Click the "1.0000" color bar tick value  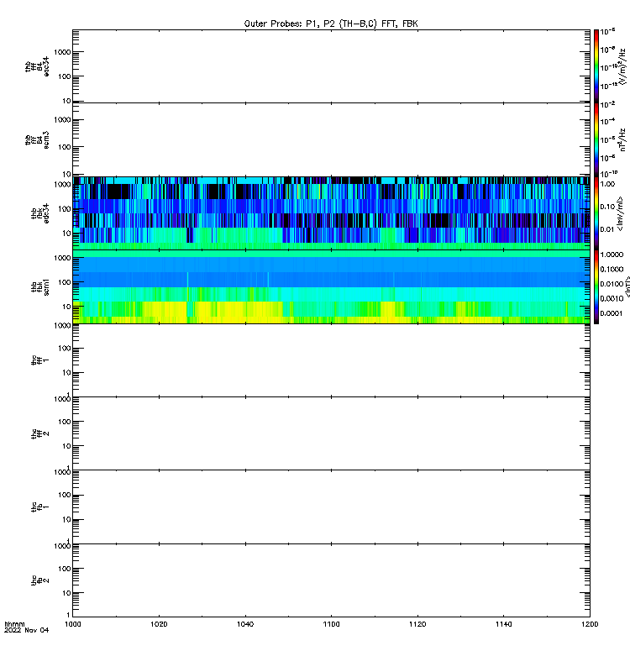pos(612,255)
